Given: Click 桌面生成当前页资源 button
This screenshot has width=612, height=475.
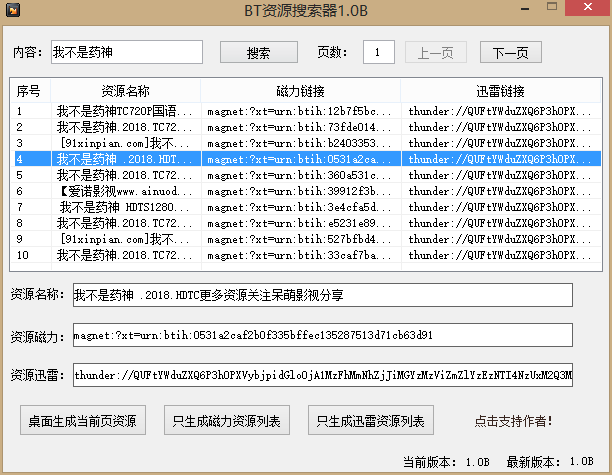Looking at the screenshot, I should (x=84, y=420).
